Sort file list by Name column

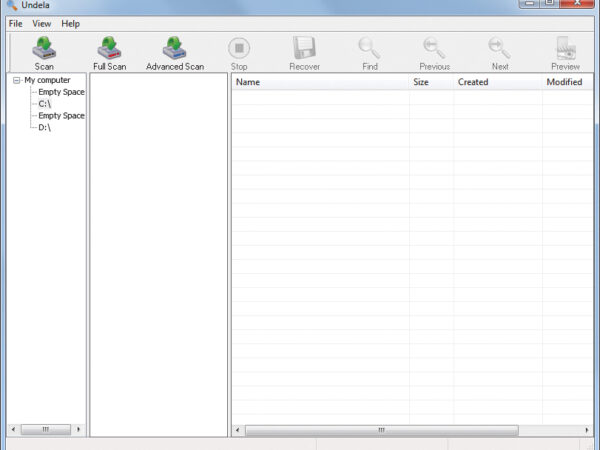pos(320,82)
